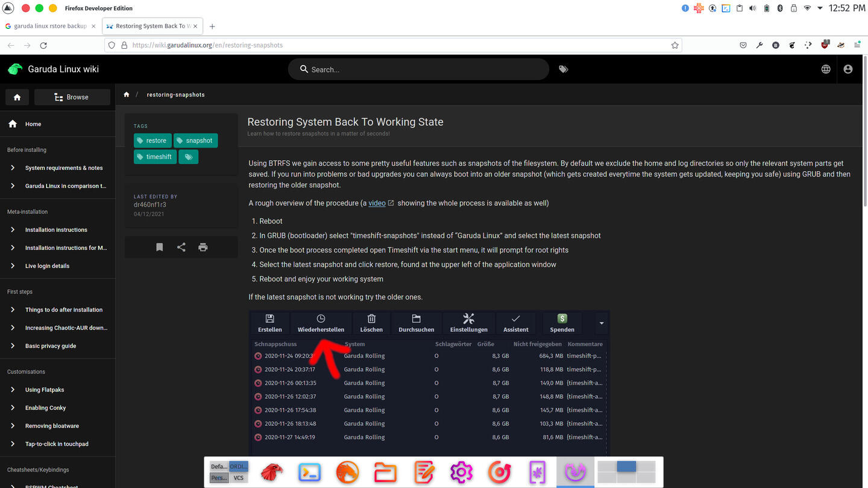Follow the video hyperlink
The height and width of the screenshot is (488, 868).
[377, 203]
